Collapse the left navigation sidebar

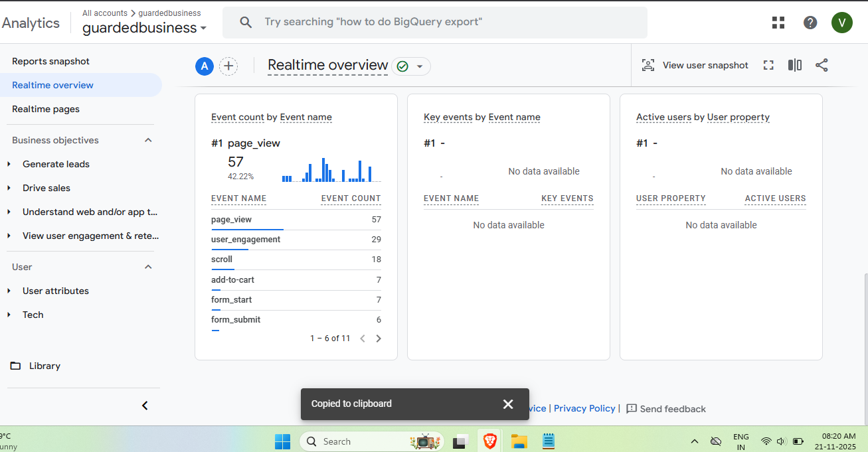[x=145, y=405]
